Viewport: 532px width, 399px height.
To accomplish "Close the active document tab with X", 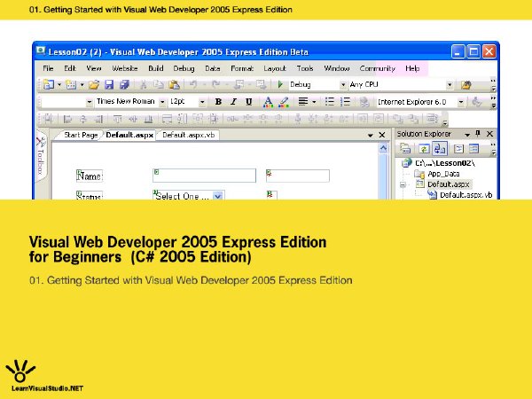I will tap(382, 135).
